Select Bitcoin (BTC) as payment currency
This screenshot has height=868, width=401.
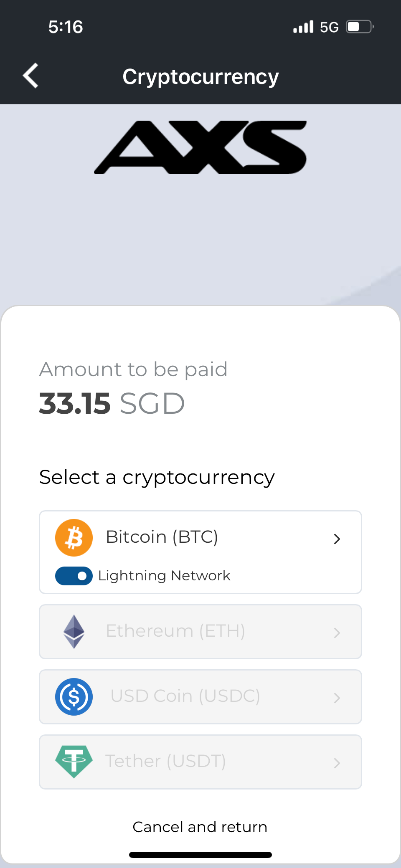(x=162, y=537)
